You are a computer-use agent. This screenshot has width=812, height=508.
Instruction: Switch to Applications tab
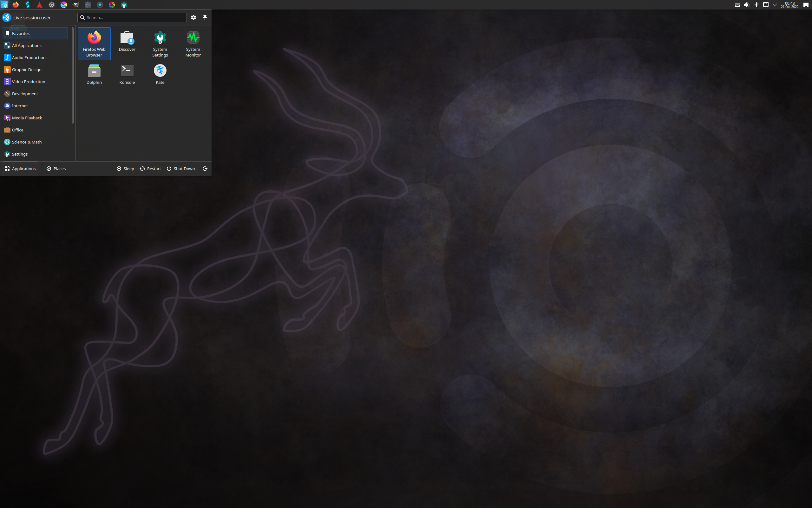click(20, 169)
